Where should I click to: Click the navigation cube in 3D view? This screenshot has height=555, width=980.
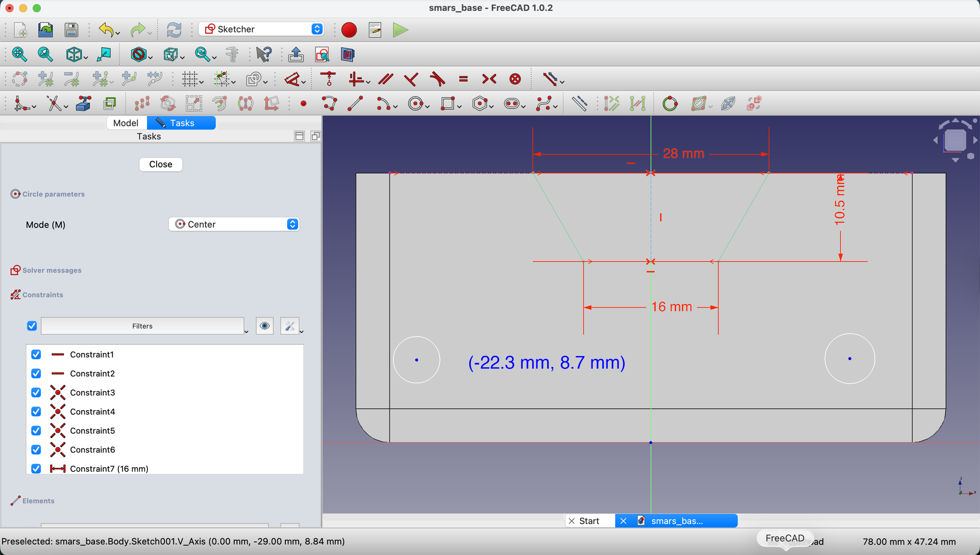(x=955, y=140)
